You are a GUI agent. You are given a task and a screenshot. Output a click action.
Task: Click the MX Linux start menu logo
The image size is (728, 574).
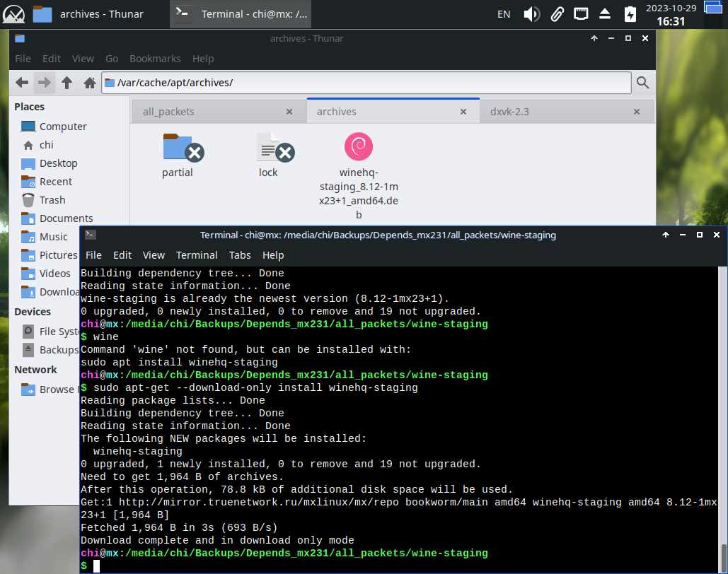click(x=14, y=13)
